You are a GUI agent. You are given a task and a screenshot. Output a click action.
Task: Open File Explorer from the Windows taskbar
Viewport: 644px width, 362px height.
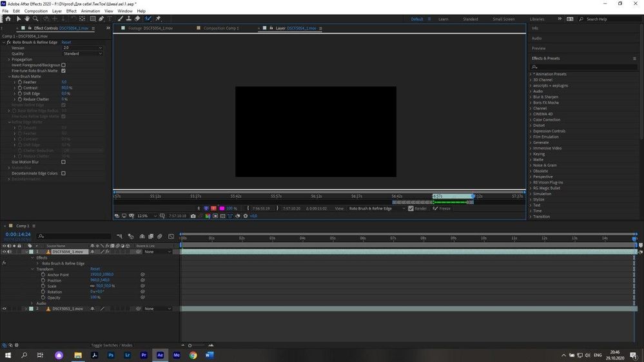78,355
